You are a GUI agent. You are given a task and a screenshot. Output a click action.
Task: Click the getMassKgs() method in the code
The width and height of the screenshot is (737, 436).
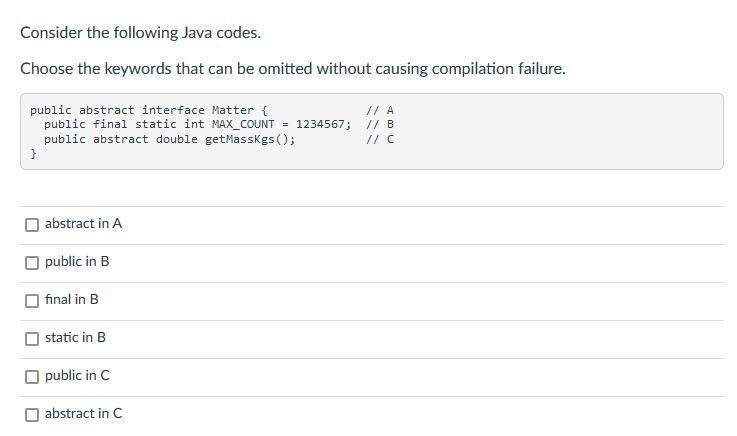click(250, 140)
